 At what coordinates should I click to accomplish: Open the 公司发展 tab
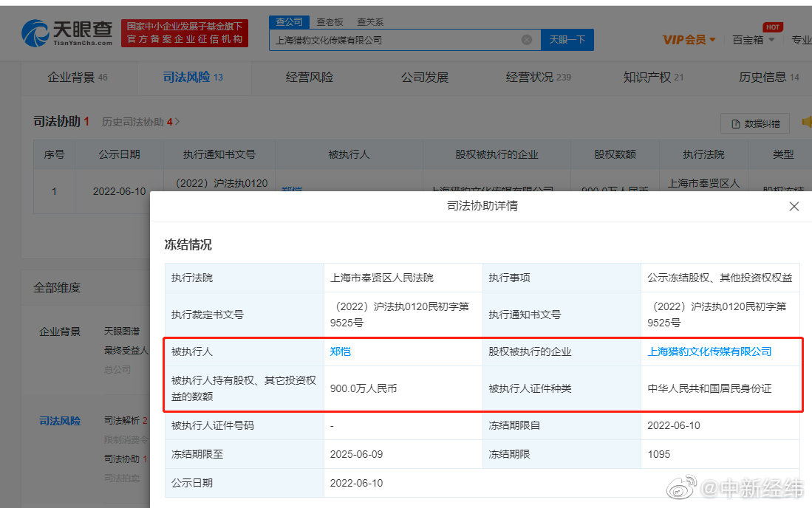coord(425,78)
